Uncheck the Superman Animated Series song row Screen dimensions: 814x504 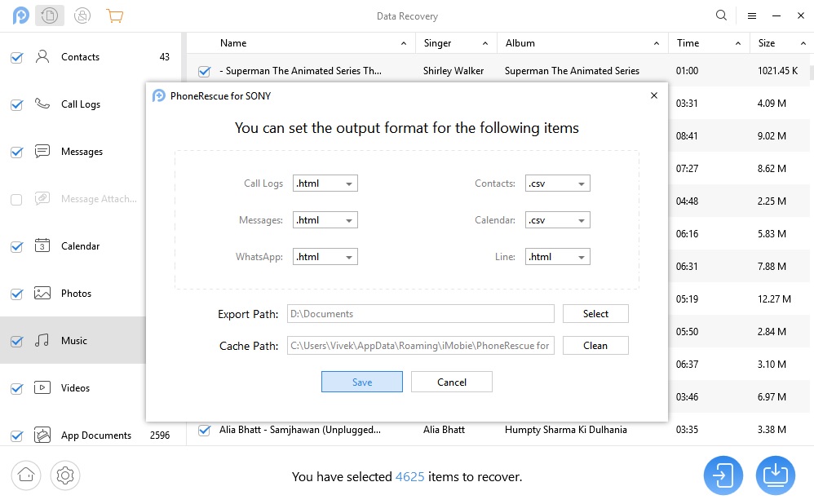pos(205,71)
